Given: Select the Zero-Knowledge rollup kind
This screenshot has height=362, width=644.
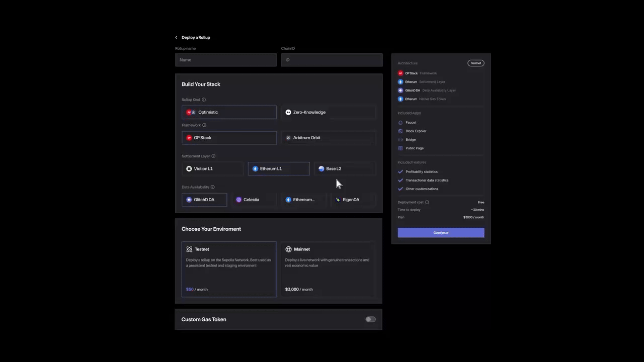Looking at the screenshot, I should coord(328,112).
